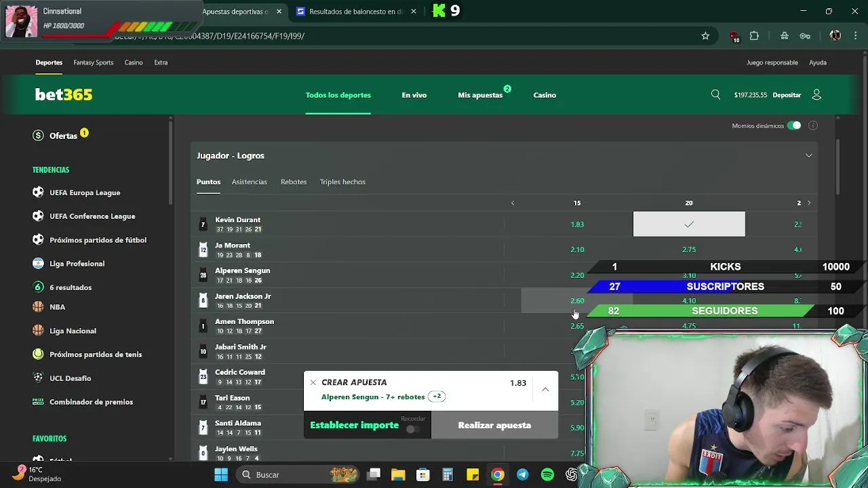
Task: Open the account profile icon
Action: (x=816, y=95)
